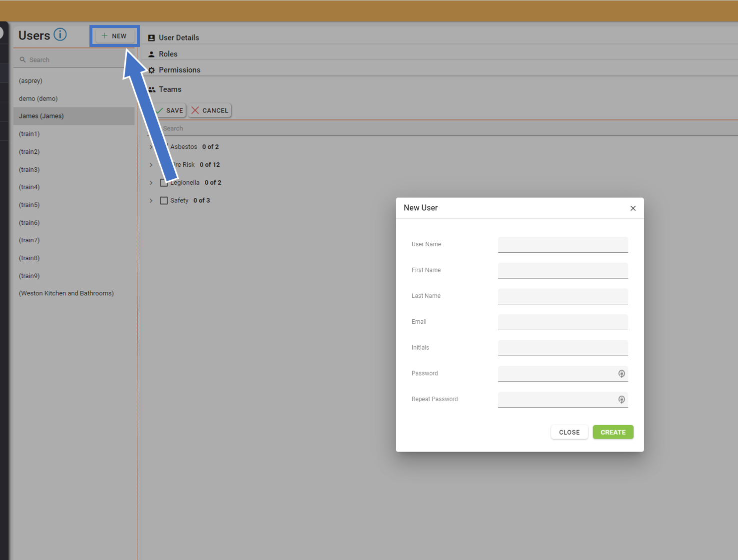Click the New user button
This screenshot has height=560, width=738.
114,36
